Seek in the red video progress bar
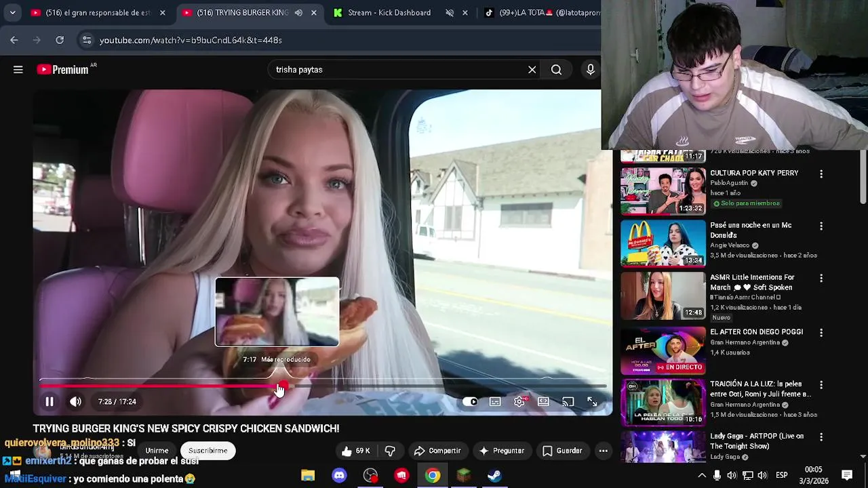Viewport: 868px width, 488px height. (x=323, y=386)
